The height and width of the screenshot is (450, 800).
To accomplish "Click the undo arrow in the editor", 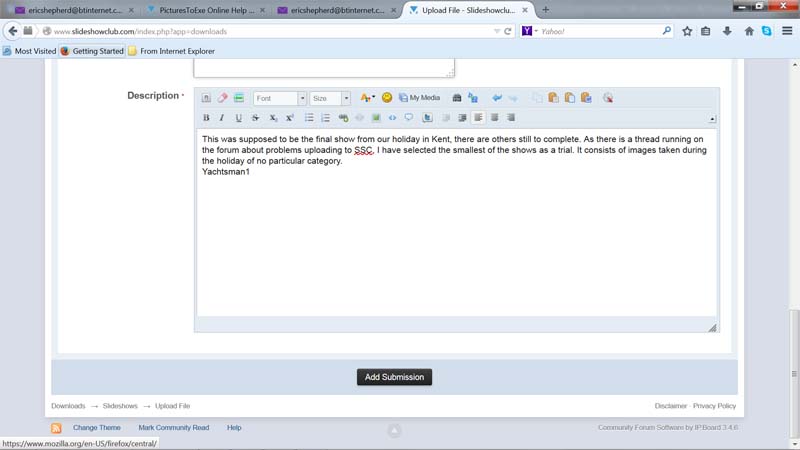I will pos(497,98).
